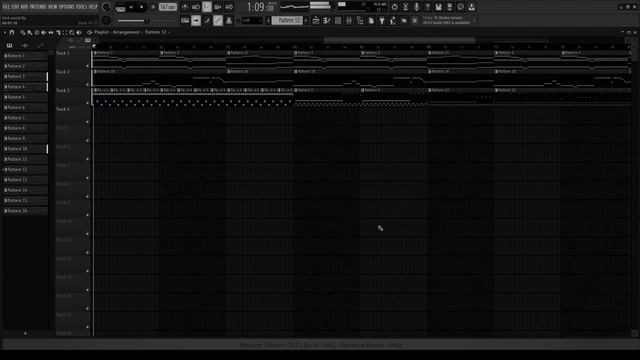This screenshot has width=640, height=360.
Task: Click the Stop transport button
Action: click(x=142, y=7)
